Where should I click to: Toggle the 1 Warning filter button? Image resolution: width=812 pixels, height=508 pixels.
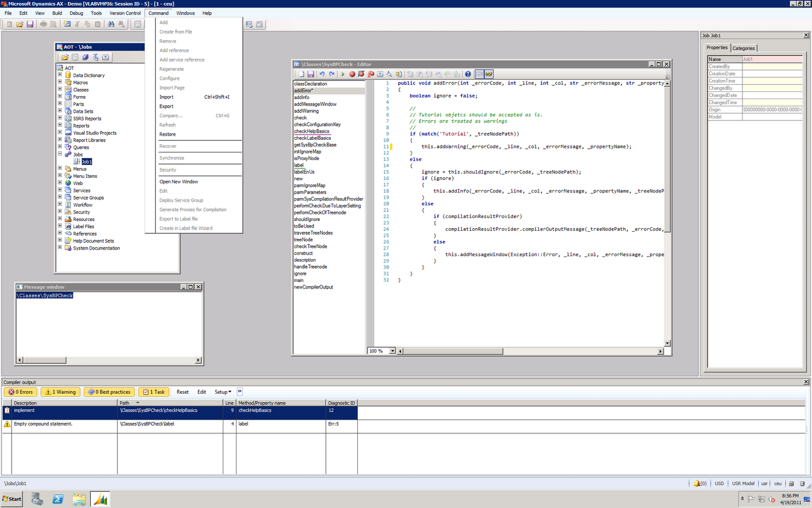(x=60, y=392)
